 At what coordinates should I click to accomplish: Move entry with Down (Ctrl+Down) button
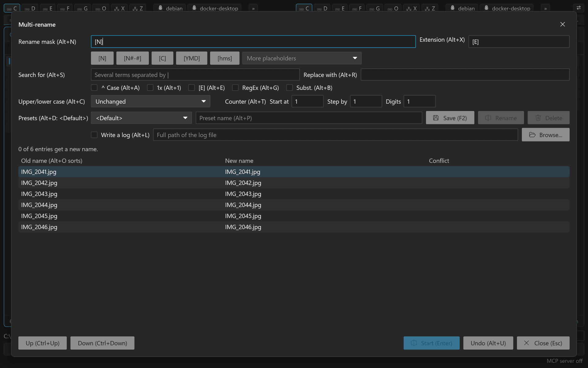tap(102, 343)
